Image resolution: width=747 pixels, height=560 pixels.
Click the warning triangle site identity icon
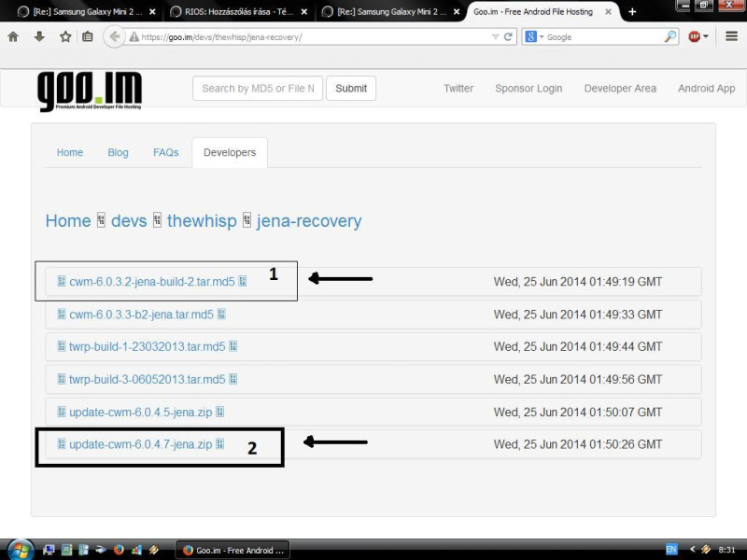tap(134, 36)
